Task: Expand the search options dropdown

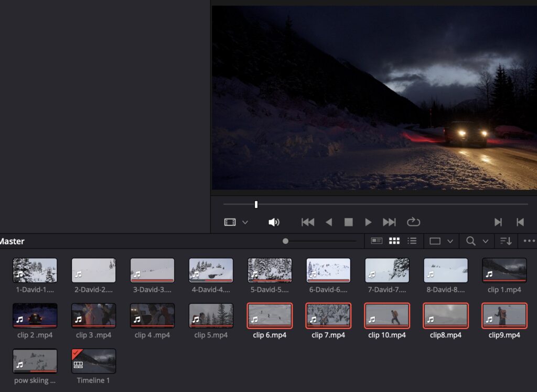Action: coord(486,242)
